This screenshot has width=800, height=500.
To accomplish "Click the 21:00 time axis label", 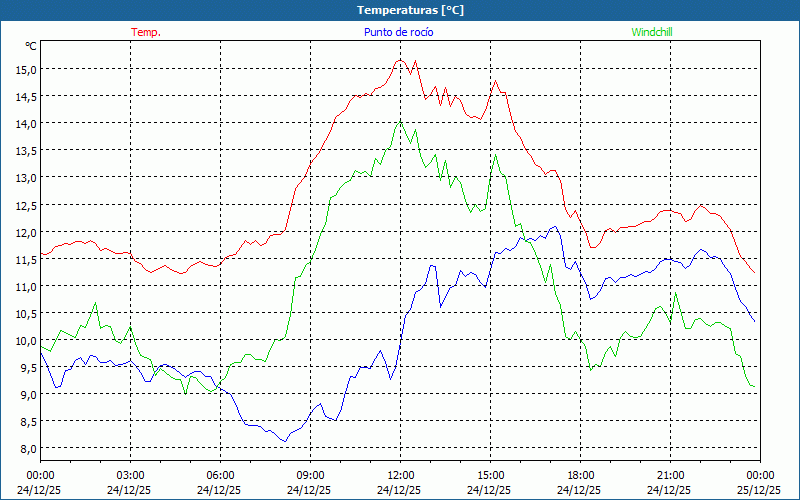I will [670, 475].
